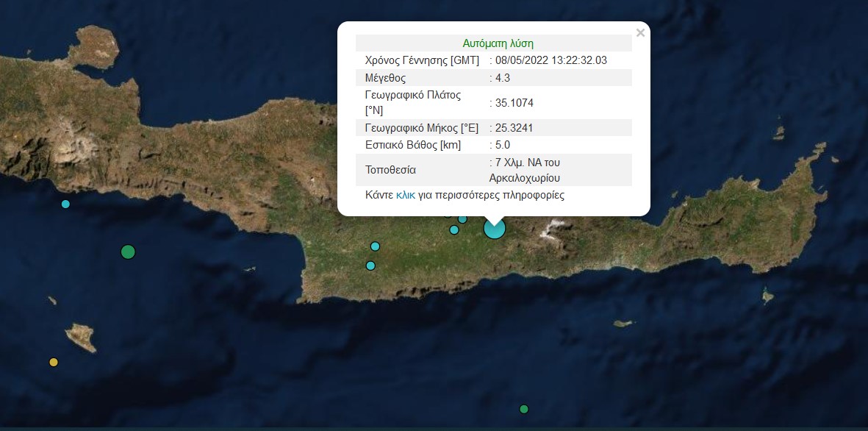868x431 pixels.
Task: Select the large green marker southwest of Crete
Action: [x=128, y=252]
